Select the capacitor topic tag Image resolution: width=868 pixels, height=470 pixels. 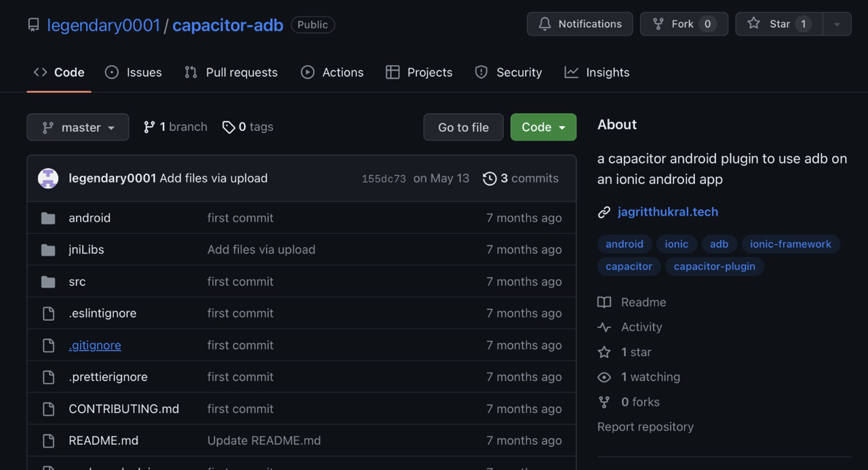(629, 267)
